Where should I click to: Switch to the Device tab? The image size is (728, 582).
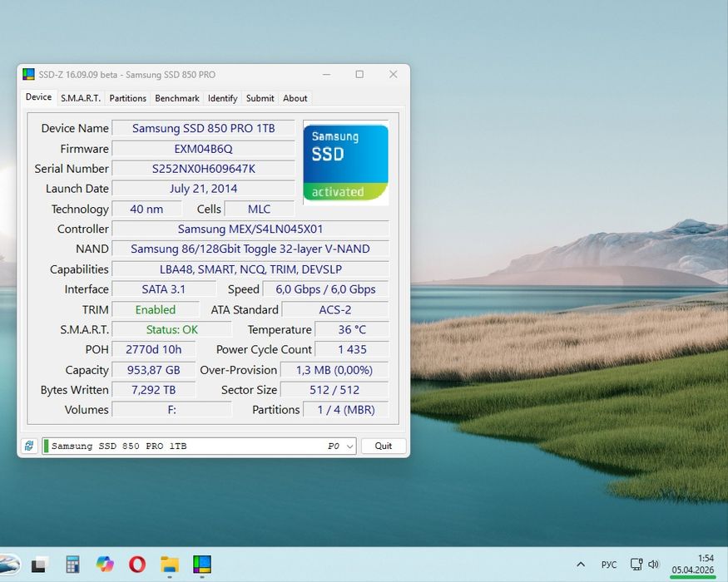[38, 97]
